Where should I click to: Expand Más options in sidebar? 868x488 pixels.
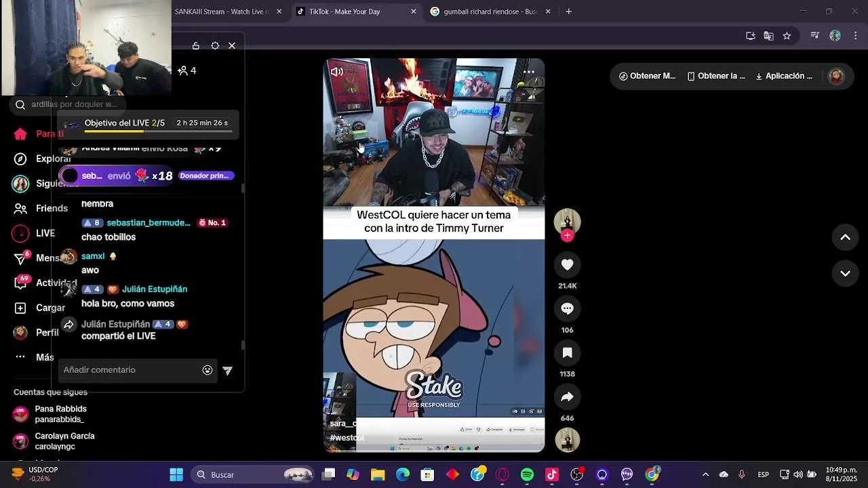[34, 357]
